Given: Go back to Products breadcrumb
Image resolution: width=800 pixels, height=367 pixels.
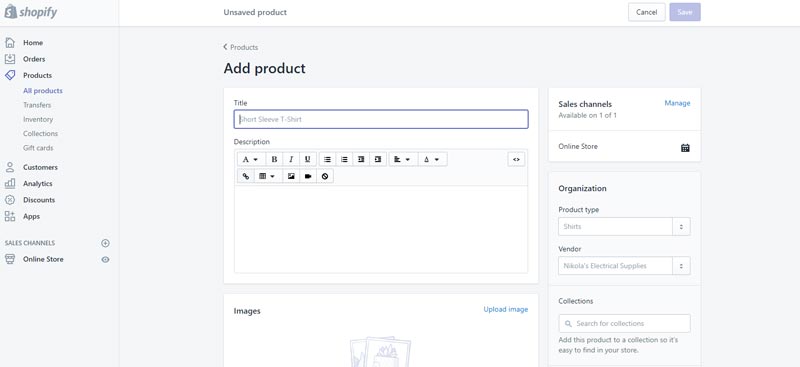Looking at the screenshot, I should 241,47.
